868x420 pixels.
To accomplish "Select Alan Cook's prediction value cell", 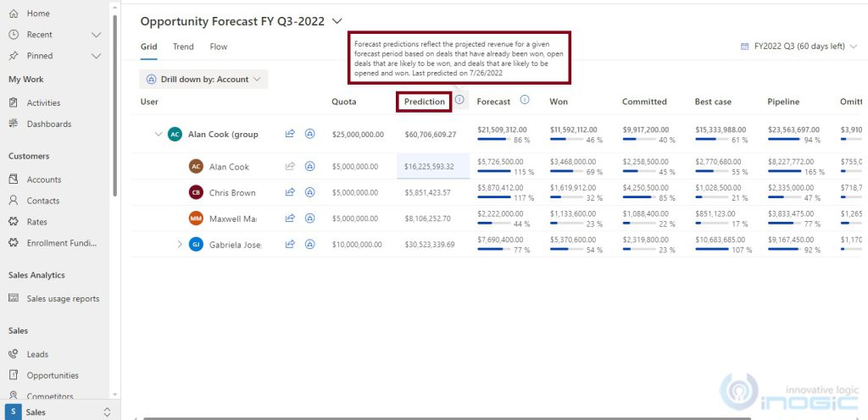I will [432, 167].
